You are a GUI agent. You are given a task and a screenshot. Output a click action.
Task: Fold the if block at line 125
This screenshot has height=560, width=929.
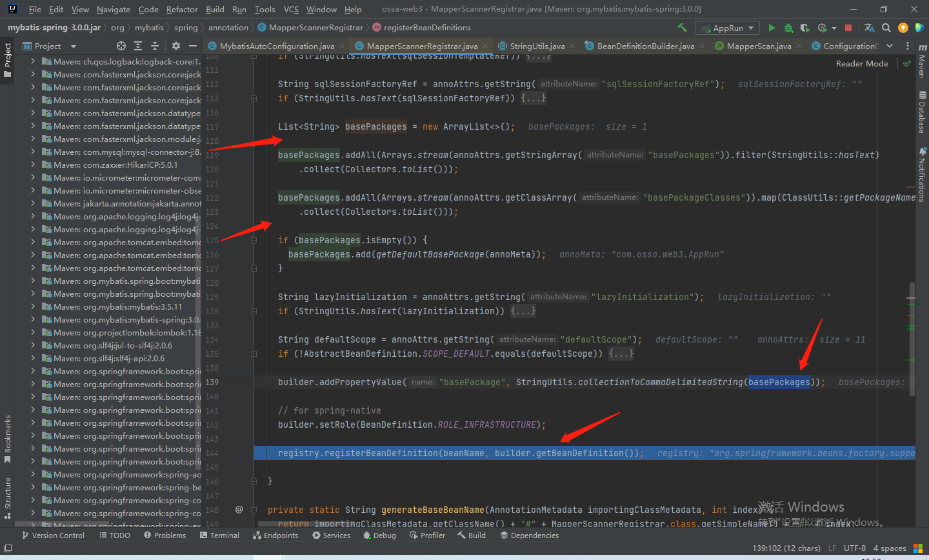pyautogui.click(x=254, y=240)
